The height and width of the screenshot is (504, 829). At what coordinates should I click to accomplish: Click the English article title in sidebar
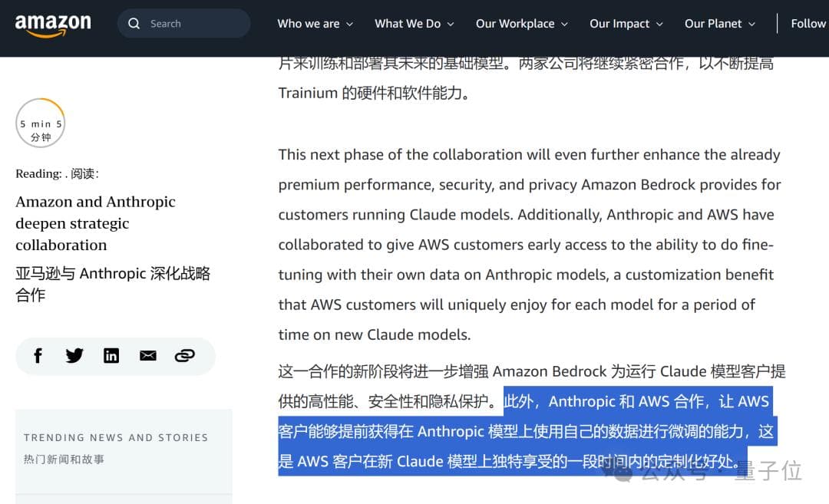pos(95,223)
